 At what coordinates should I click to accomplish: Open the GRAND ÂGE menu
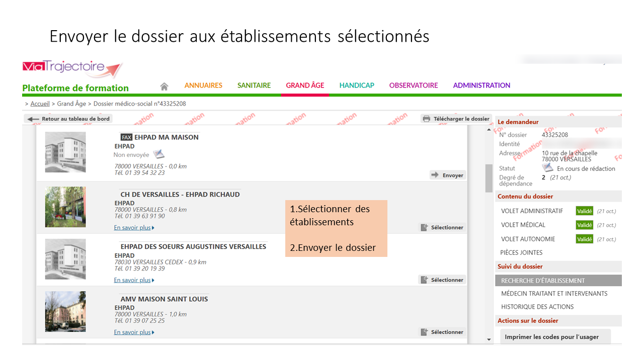click(305, 85)
